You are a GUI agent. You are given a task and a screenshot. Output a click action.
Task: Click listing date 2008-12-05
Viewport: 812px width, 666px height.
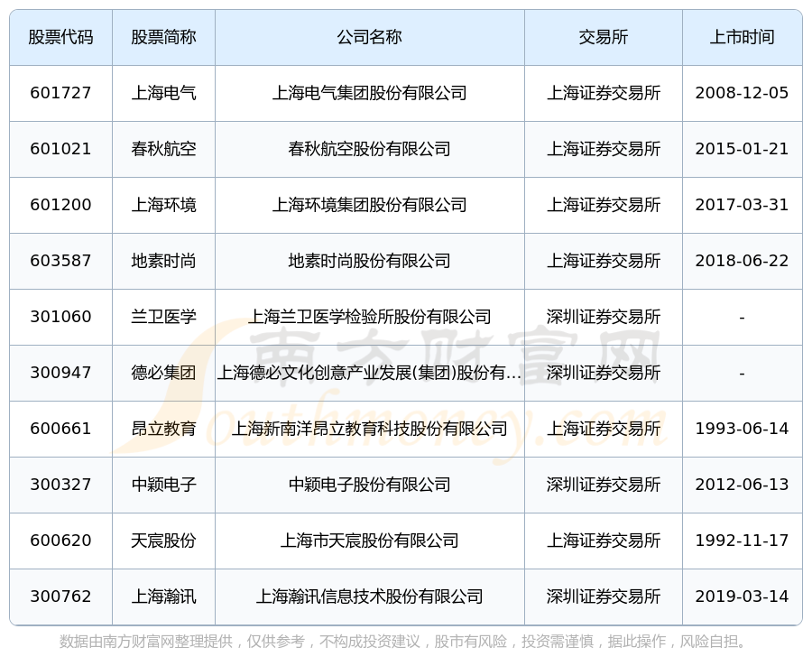[x=743, y=93]
